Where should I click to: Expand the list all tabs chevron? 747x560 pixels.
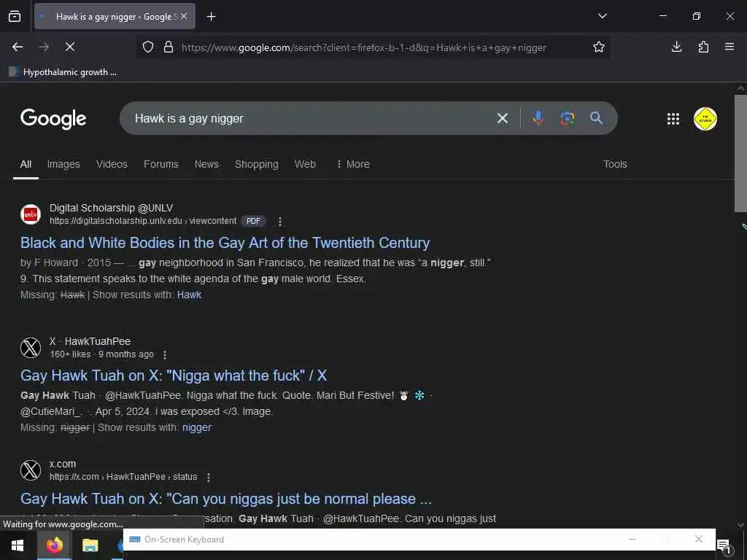click(602, 16)
